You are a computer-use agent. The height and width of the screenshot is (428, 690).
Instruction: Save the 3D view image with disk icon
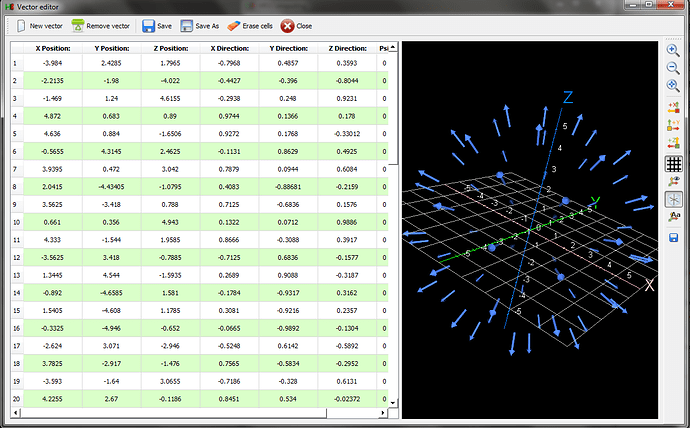(x=674, y=237)
